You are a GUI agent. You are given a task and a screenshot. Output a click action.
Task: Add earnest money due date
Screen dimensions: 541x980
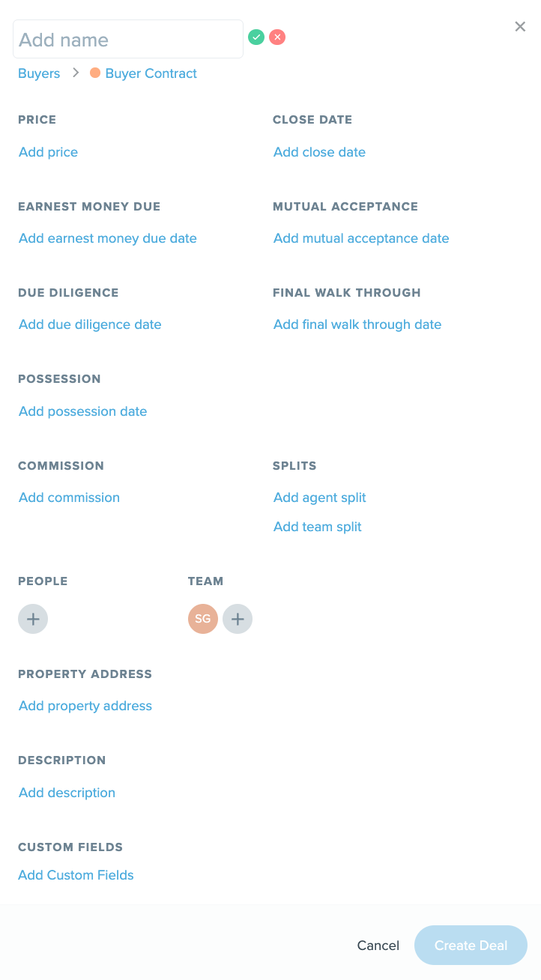pyautogui.click(x=108, y=238)
